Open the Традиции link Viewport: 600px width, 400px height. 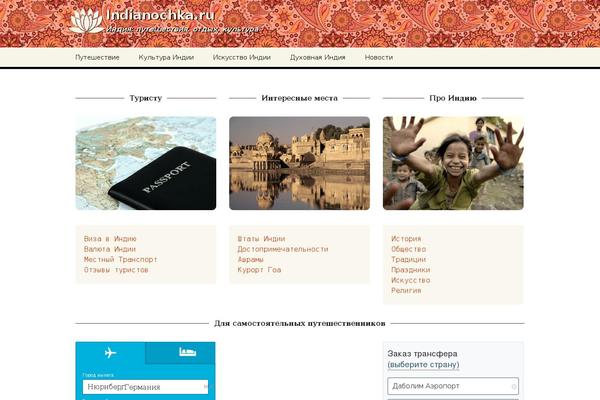point(409,260)
